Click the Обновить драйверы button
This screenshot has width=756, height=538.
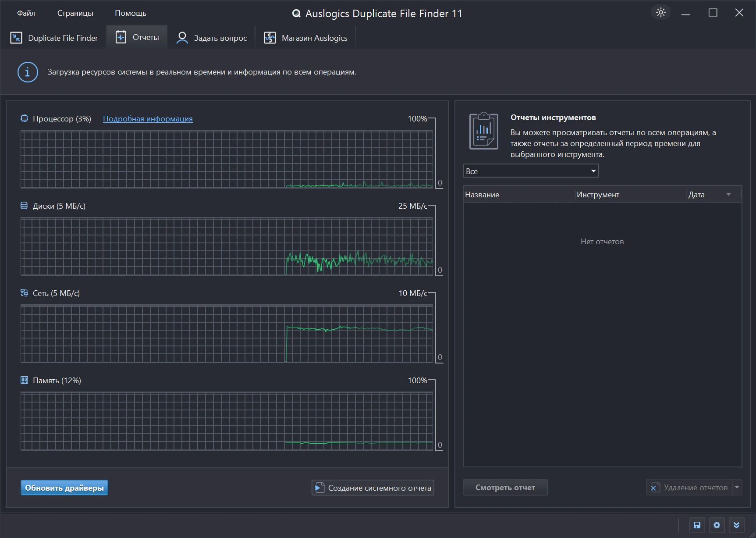click(x=64, y=488)
